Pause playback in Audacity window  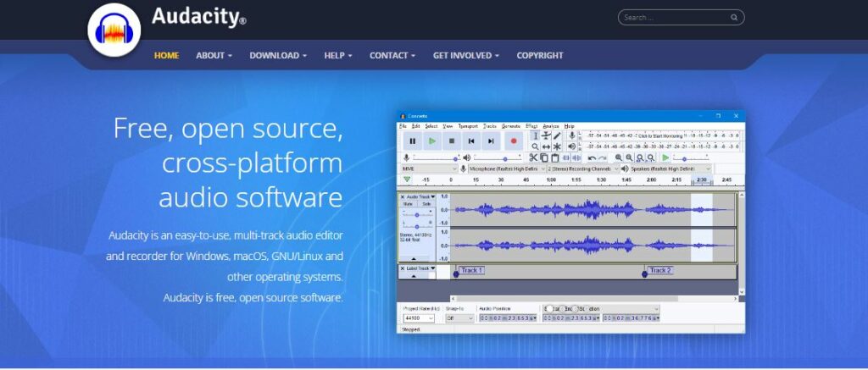point(413,141)
